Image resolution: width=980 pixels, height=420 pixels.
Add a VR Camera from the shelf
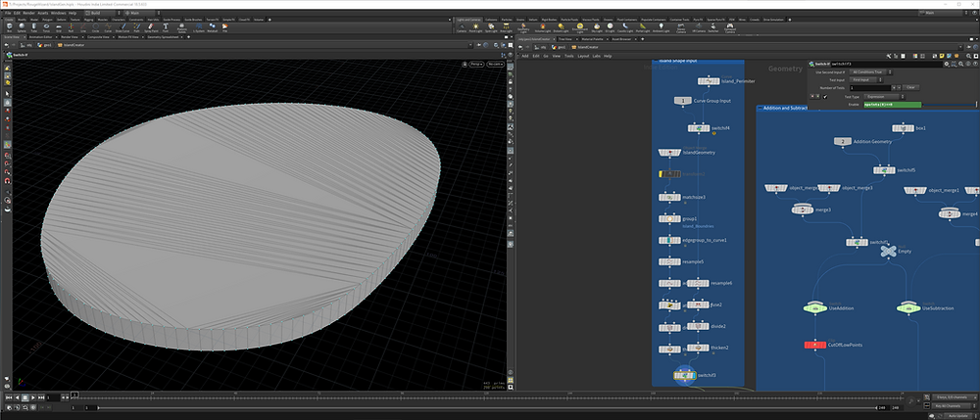click(700, 27)
